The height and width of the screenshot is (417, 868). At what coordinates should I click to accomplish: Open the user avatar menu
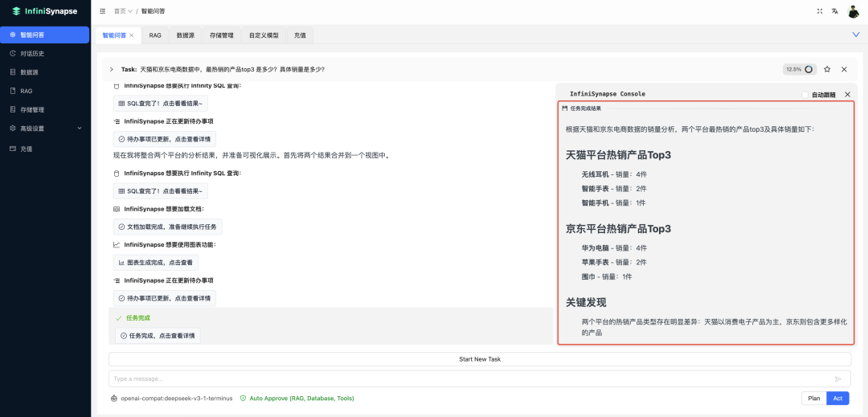853,11
